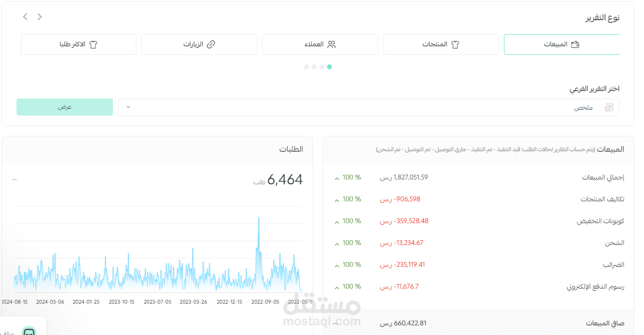Click the 2023-10-15 axis date label

click(121, 301)
